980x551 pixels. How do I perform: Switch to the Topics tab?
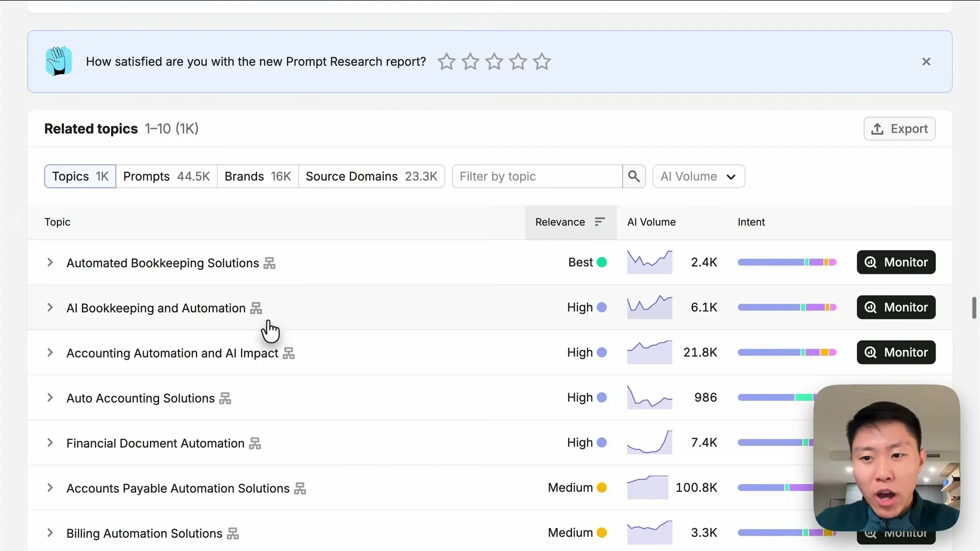[80, 177]
